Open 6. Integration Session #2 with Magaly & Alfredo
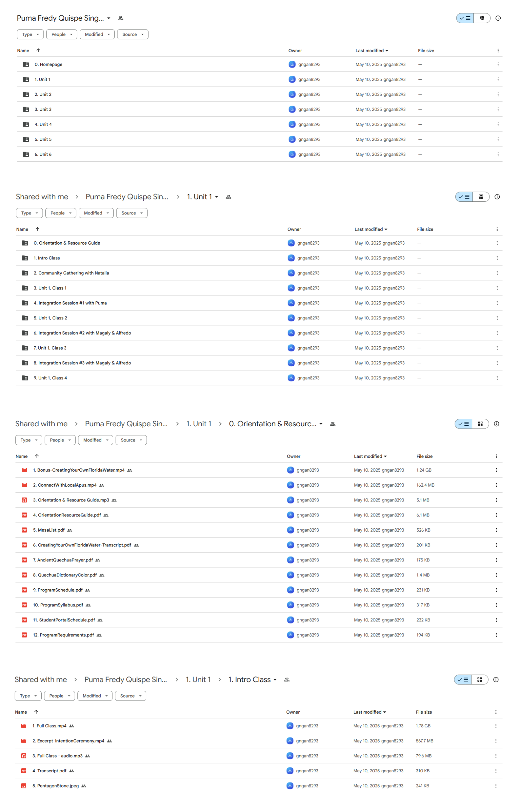Screen dimensions: 520x812 pyautogui.click(x=259, y=333)
